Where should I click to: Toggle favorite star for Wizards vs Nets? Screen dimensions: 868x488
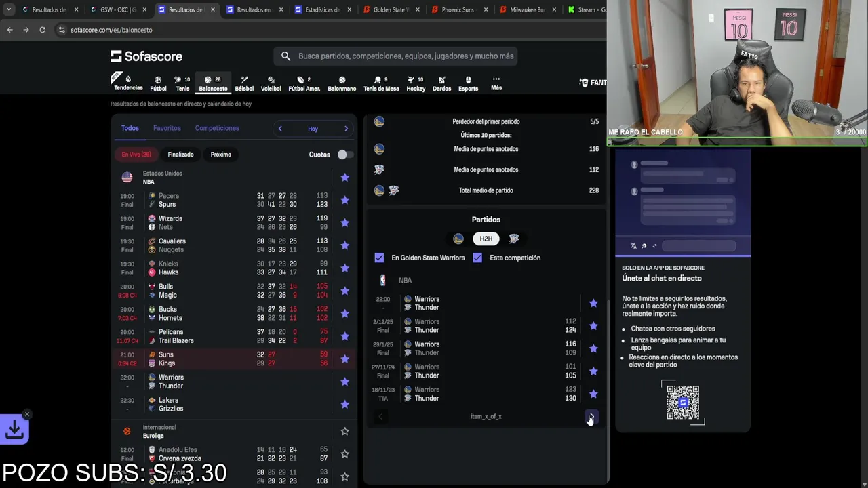pos(344,223)
